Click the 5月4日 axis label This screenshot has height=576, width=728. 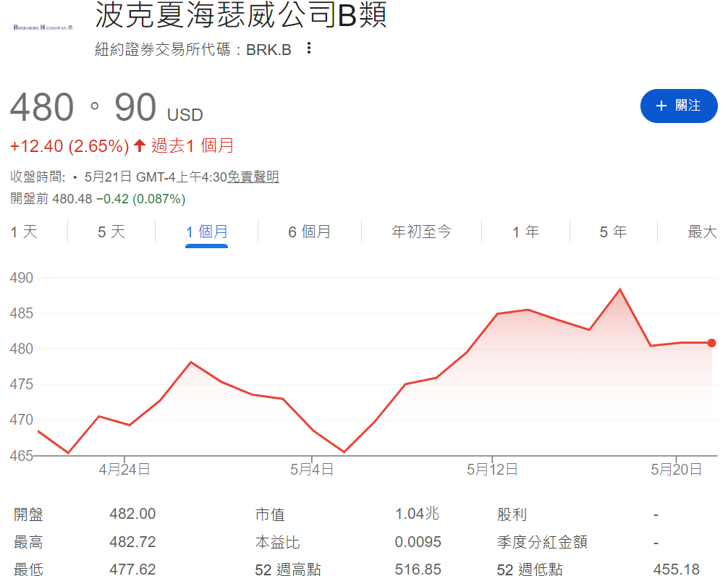tap(312, 469)
